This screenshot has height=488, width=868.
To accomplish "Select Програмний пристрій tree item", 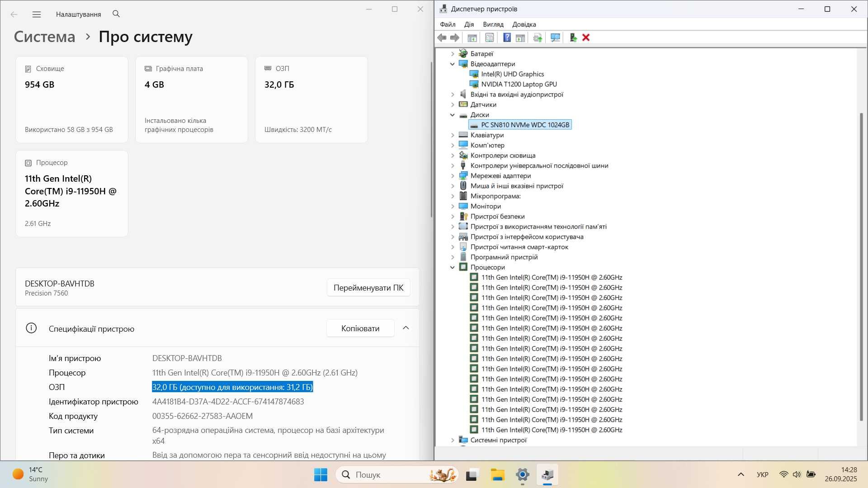I will point(504,257).
